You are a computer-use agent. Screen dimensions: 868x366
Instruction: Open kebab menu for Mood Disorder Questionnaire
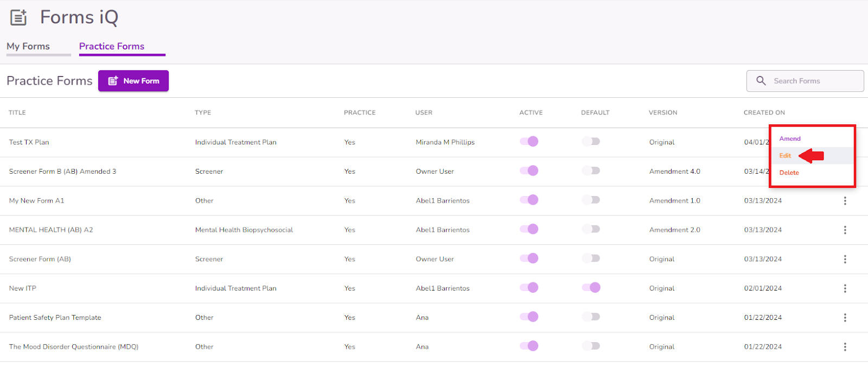[x=845, y=347]
